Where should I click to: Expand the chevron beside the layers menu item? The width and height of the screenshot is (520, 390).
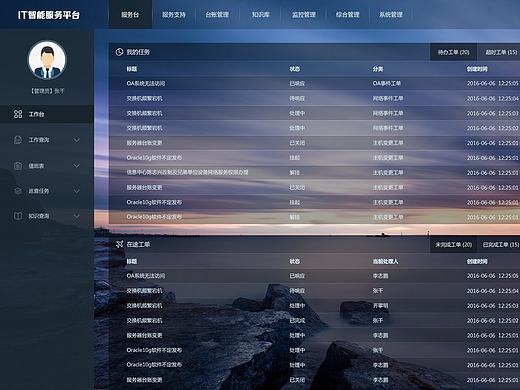point(77,191)
